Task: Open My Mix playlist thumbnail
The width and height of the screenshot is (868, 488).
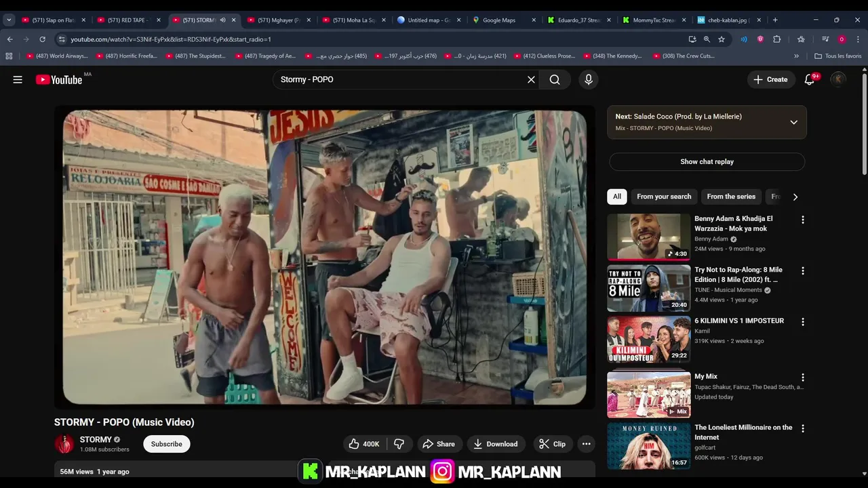Action: 648,394
